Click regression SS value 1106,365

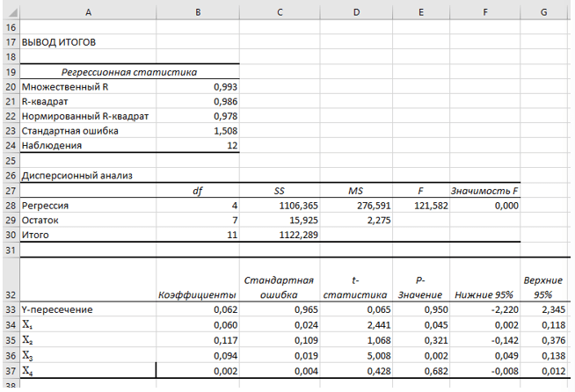[x=280, y=206]
